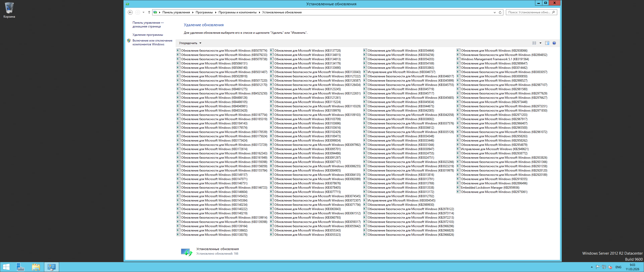
Task: Open the help question-mark icon
Action: pos(554,43)
